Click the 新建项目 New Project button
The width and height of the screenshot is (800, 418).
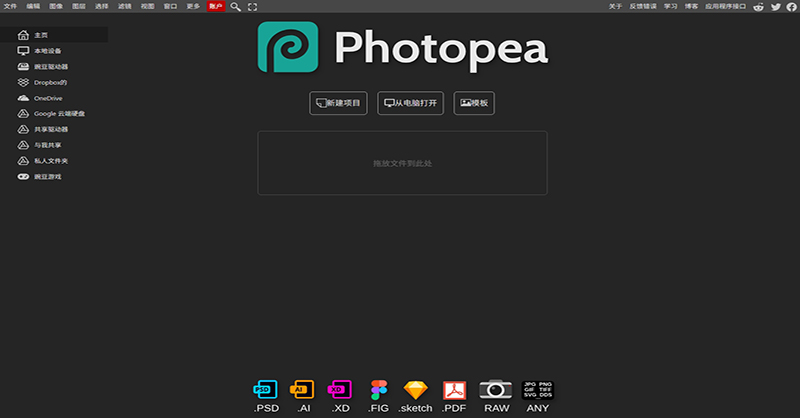tap(338, 103)
